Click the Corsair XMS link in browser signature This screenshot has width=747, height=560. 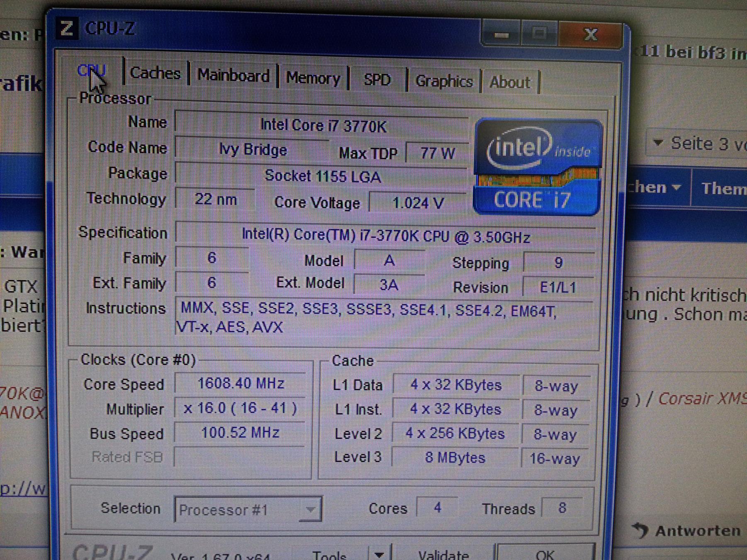[702, 399]
